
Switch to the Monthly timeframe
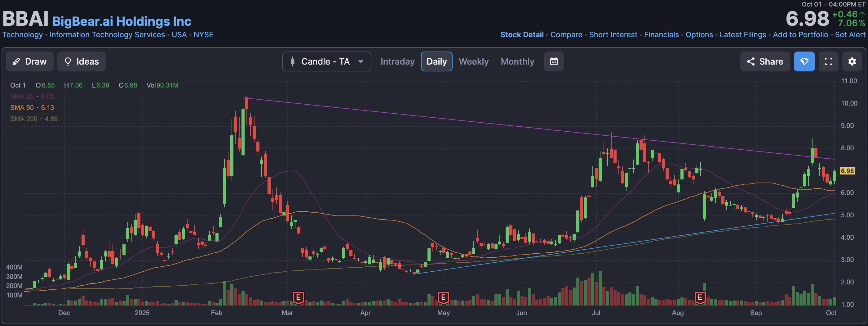(517, 61)
